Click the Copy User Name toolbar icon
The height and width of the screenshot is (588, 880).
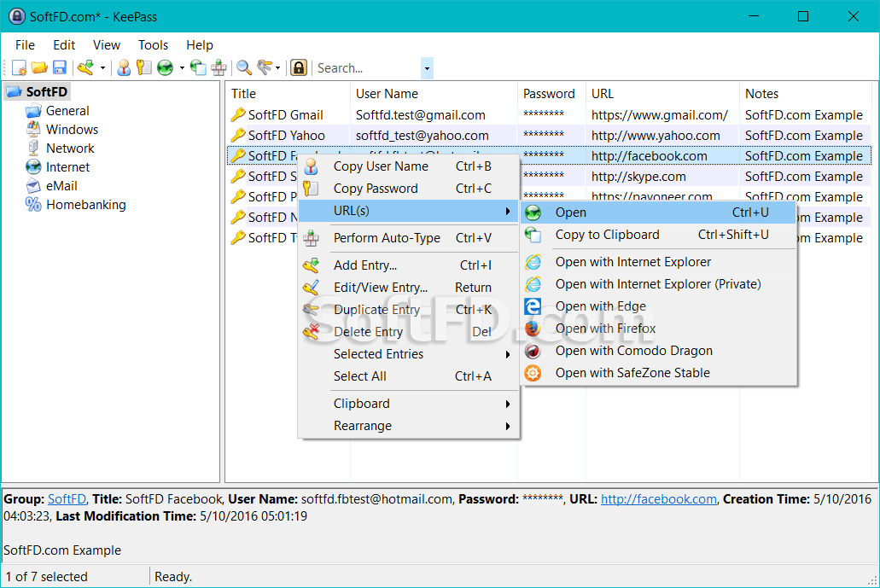124,68
